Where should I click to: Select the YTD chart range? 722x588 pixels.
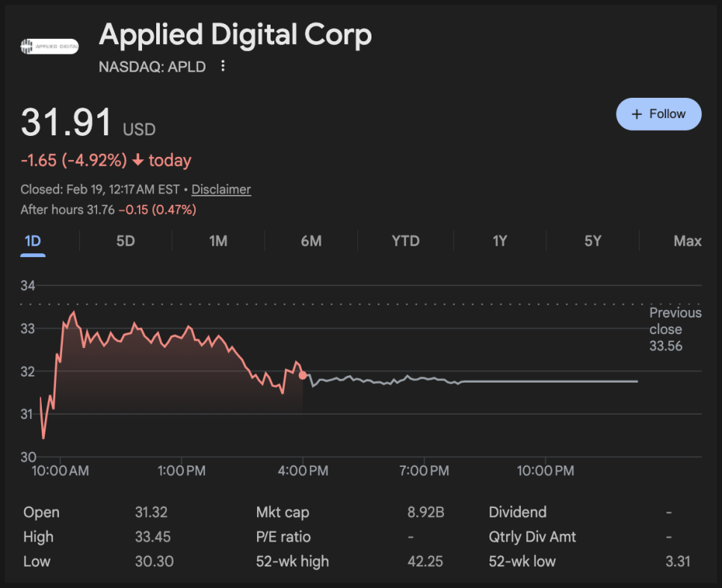pos(405,241)
